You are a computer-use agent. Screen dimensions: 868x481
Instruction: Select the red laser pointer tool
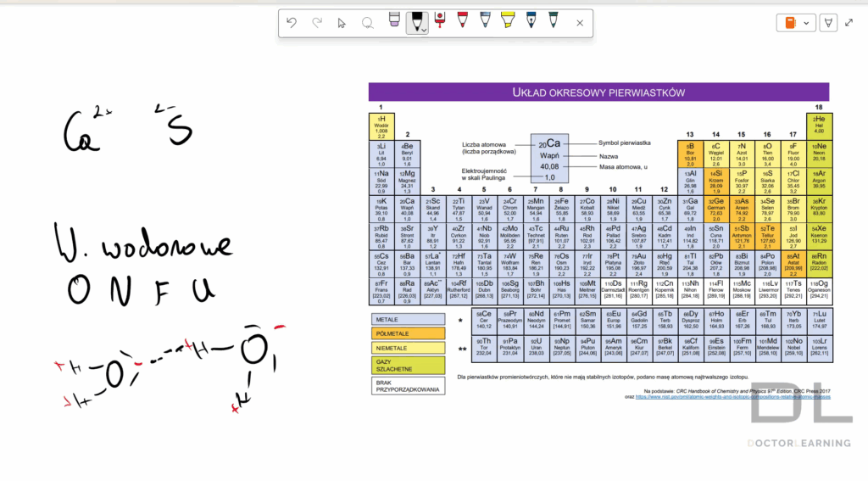tap(440, 21)
